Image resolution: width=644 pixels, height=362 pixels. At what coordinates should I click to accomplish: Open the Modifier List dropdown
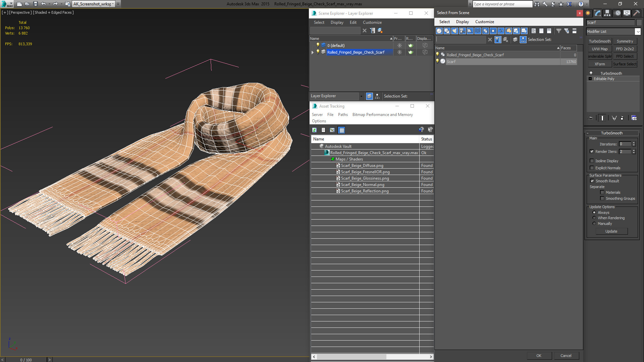point(637,32)
